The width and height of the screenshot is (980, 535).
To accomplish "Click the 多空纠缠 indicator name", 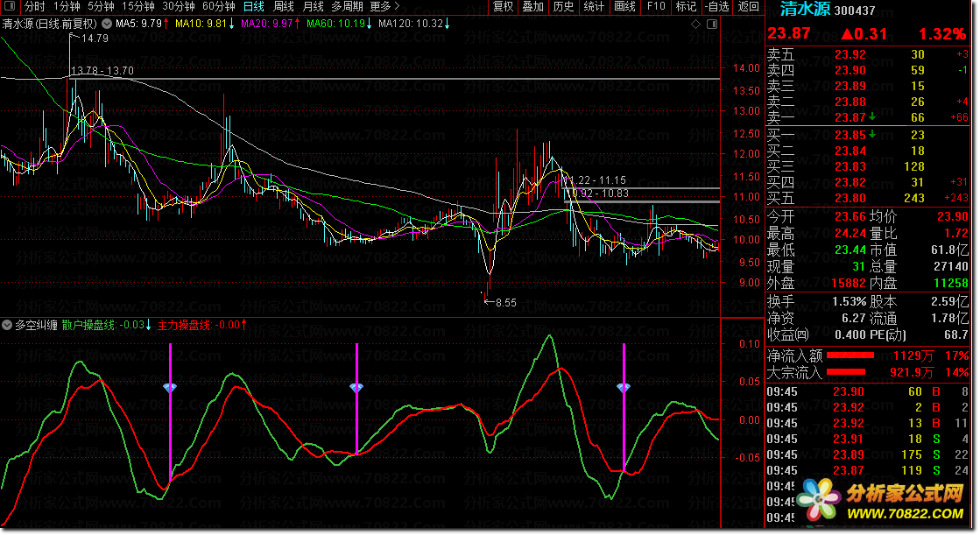I will [x=36, y=325].
